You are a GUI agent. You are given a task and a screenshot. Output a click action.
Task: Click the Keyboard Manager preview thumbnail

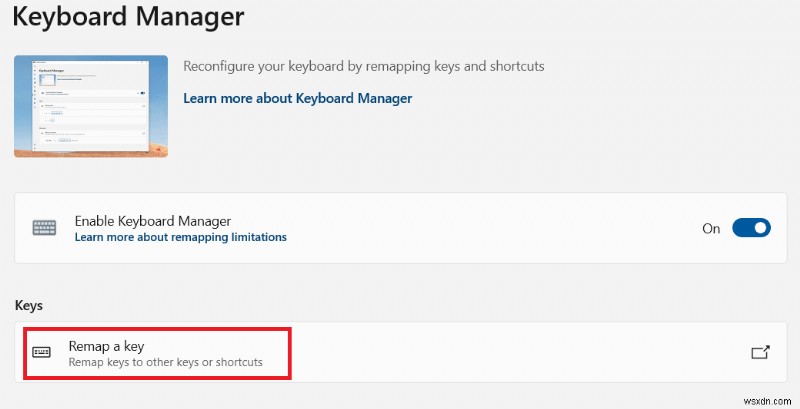91,106
